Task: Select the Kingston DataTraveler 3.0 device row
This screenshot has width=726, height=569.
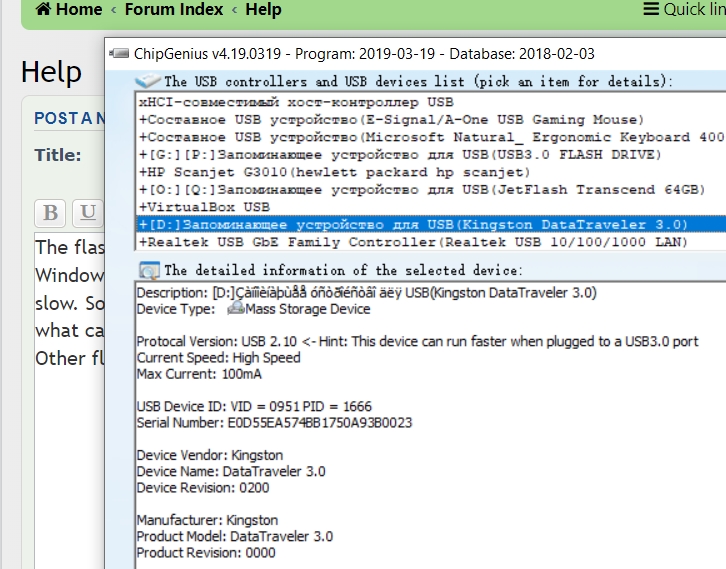Action: click(432, 225)
